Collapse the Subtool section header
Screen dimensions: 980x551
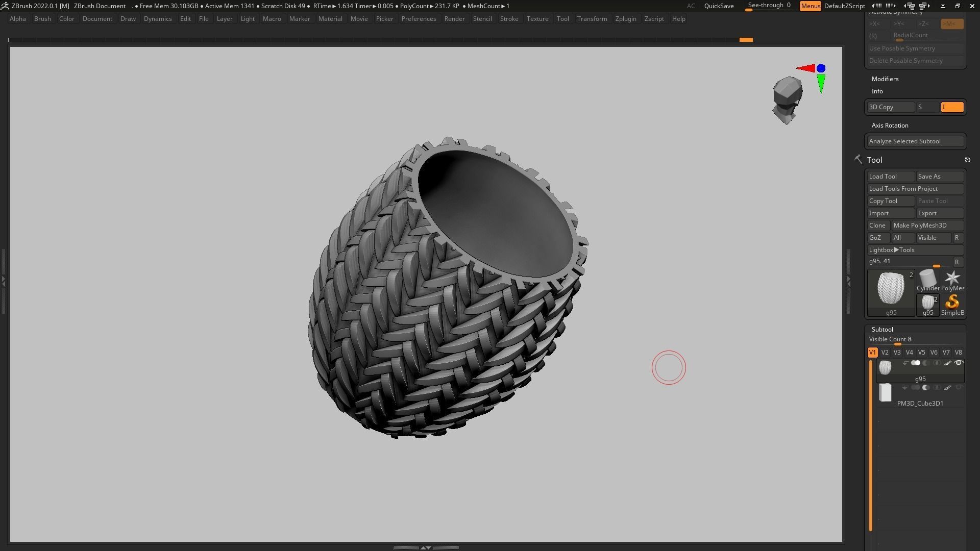click(x=882, y=330)
